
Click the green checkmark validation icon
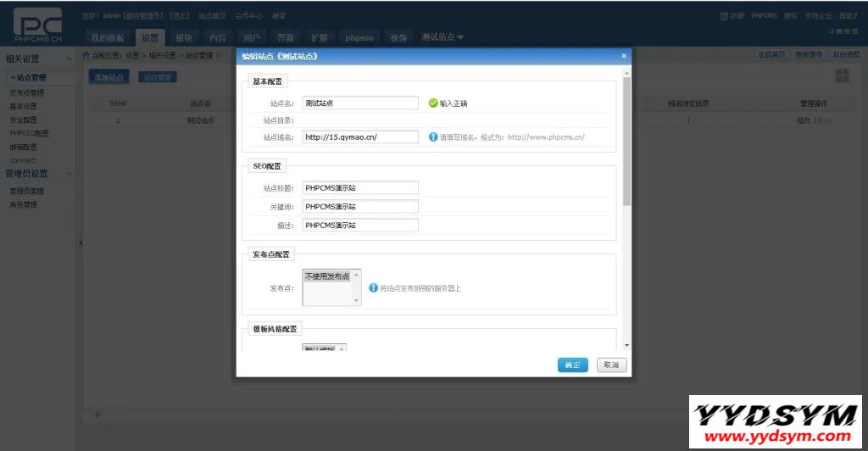pos(432,103)
